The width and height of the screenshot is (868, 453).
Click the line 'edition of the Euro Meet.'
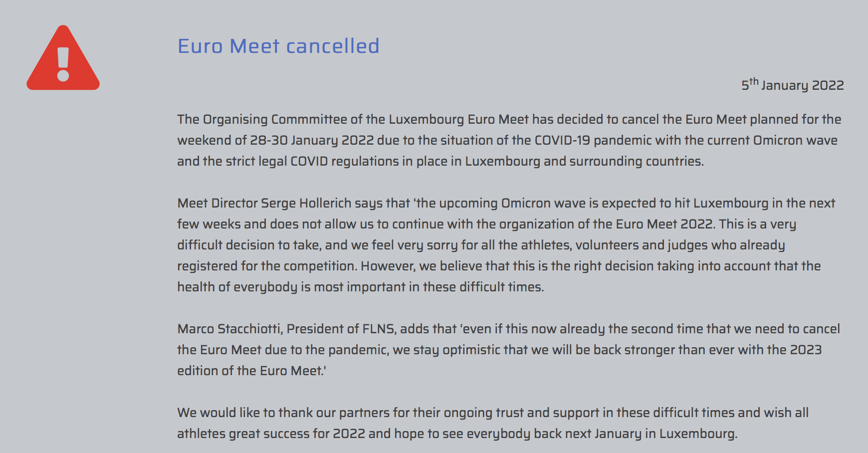point(251,371)
